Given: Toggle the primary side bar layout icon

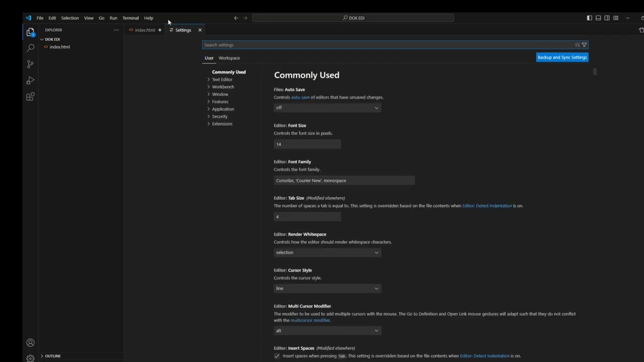Looking at the screenshot, I should pos(589,18).
